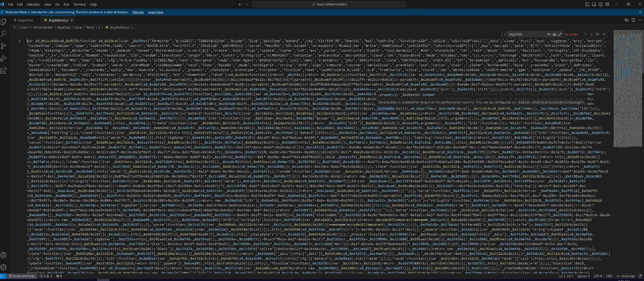Open the View menu
Screen dimensions: 644x281
[48, 4]
